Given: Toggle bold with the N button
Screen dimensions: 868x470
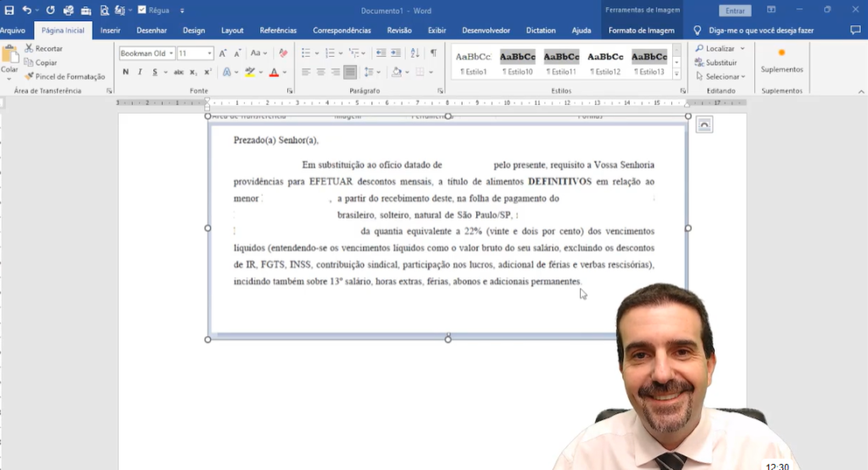Looking at the screenshot, I should (125, 73).
